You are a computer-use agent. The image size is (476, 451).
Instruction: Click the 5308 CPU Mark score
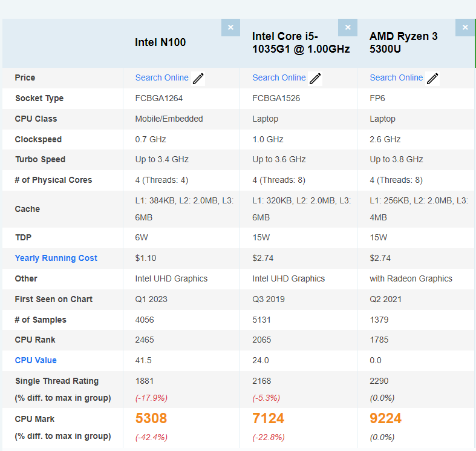151,418
